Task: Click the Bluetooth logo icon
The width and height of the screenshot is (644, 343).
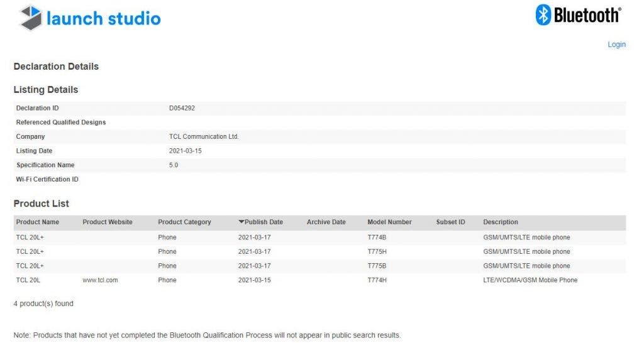Action: [543, 15]
